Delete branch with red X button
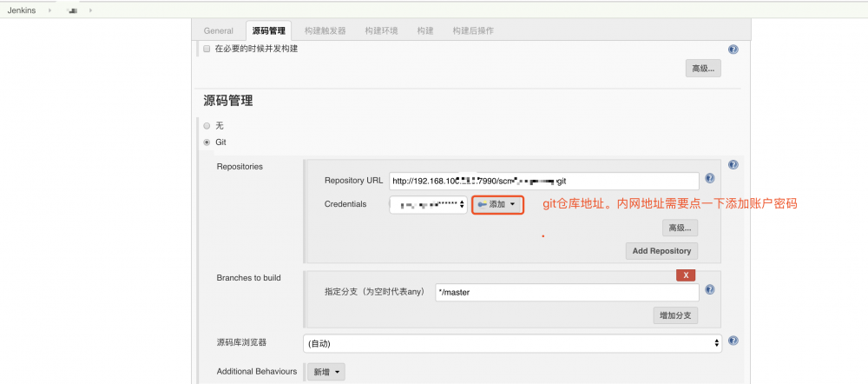Screen dimensions: 868x384 click(x=686, y=275)
